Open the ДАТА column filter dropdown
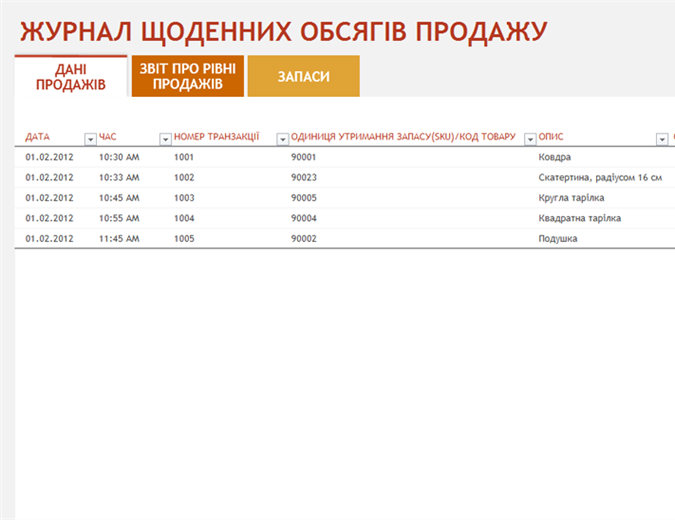This screenshot has width=675, height=520. (90, 139)
